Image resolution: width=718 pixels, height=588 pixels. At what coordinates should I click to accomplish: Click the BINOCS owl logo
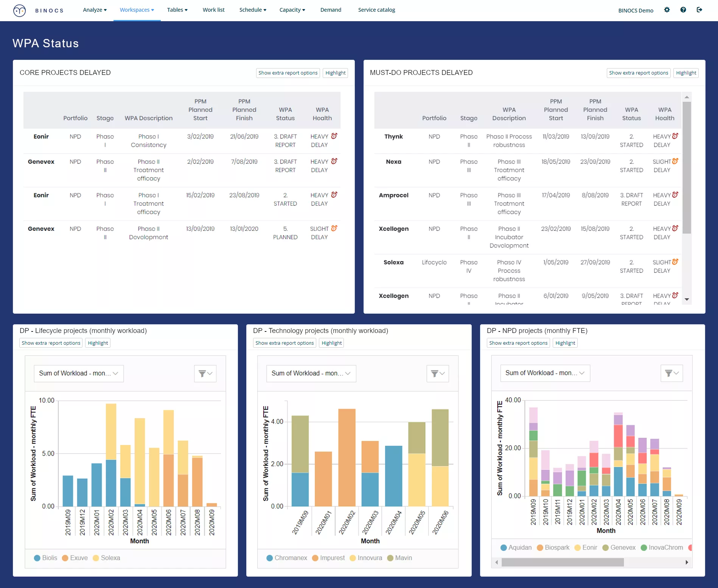(20, 11)
